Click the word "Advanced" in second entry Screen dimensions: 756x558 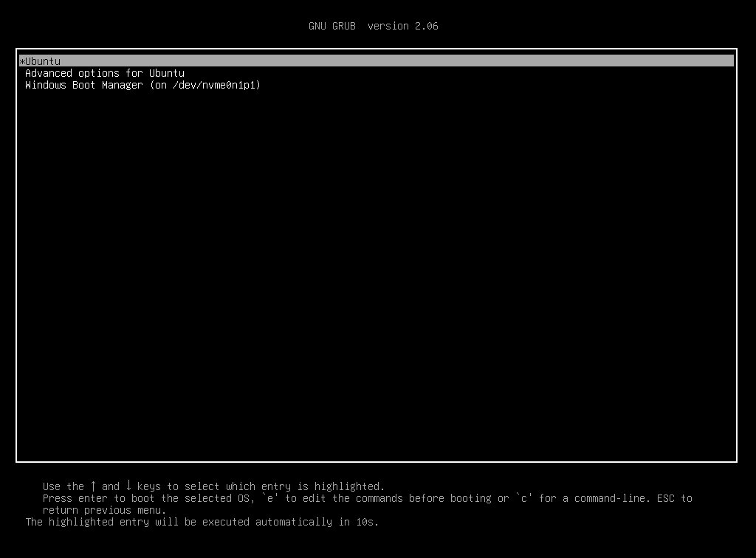49,73
